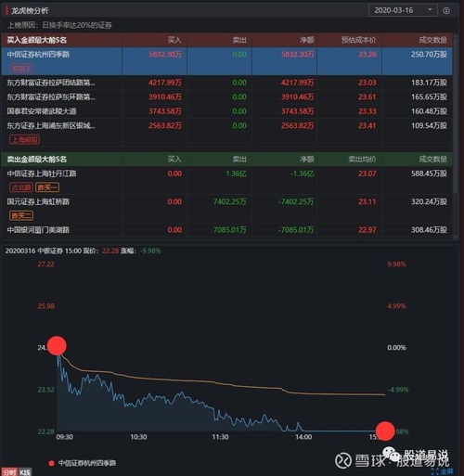Click the 预估成本价 column header
This screenshot has height=476, width=464.
point(358,40)
